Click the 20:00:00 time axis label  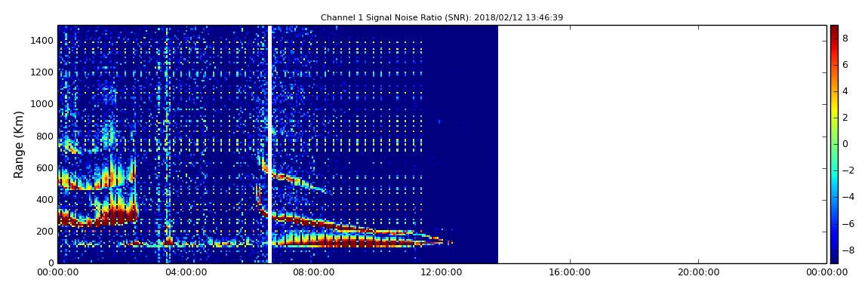[x=698, y=272]
